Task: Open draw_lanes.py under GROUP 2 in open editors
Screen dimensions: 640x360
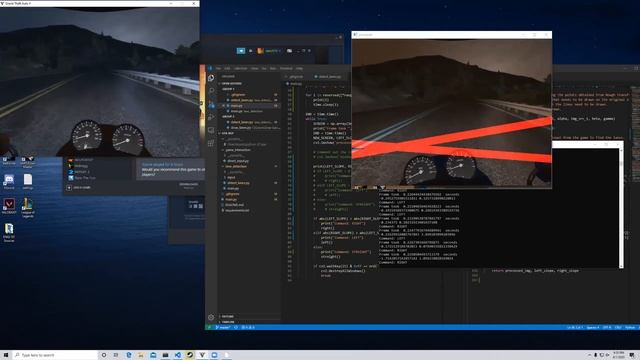Action: [250, 128]
